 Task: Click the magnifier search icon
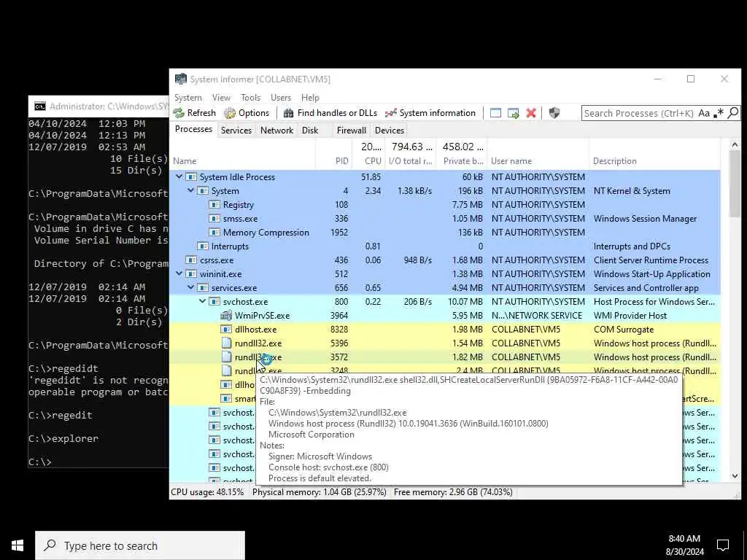(x=733, y=113)
